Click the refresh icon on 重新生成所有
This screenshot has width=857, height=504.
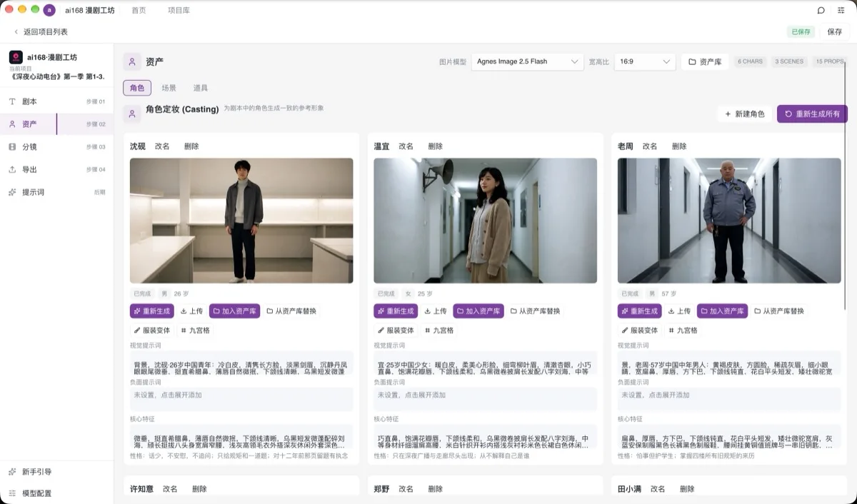[x=788, y=114]
